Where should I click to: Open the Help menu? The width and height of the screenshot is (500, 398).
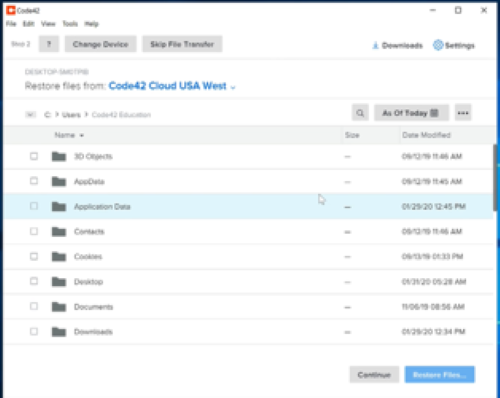coord(91,24)
